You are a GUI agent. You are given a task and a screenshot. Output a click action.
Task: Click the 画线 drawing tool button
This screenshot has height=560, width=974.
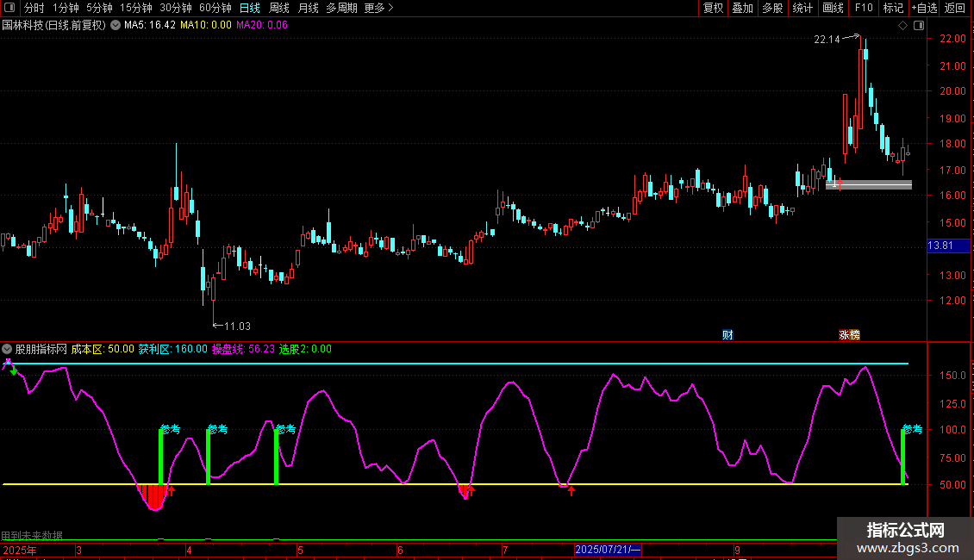(834, 8)
